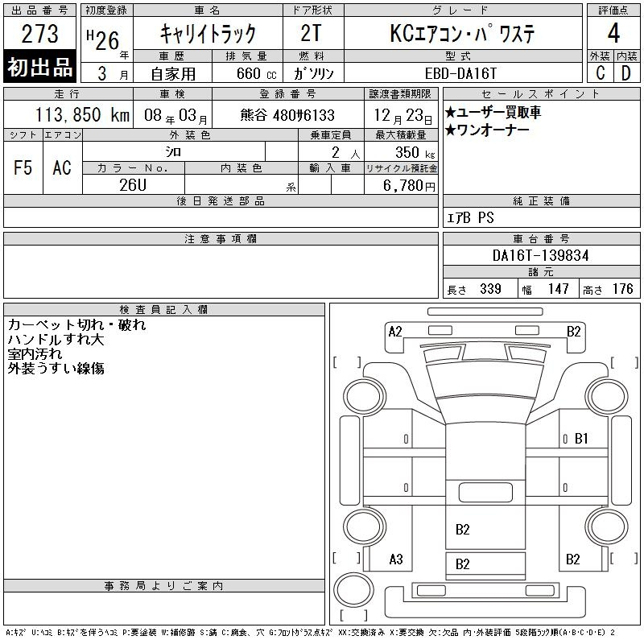Select the カーペット切れ・破れ inspector note

[x=77, y=325]
